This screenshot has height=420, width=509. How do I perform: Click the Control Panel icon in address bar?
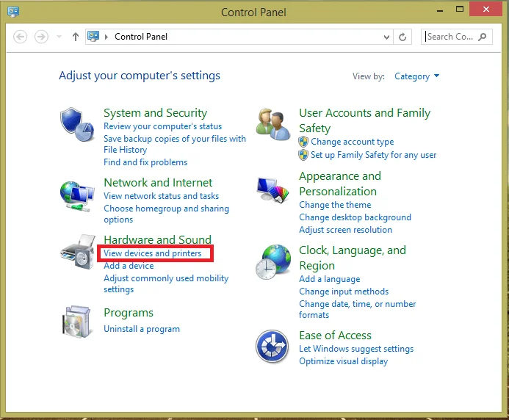coord(93,37)
